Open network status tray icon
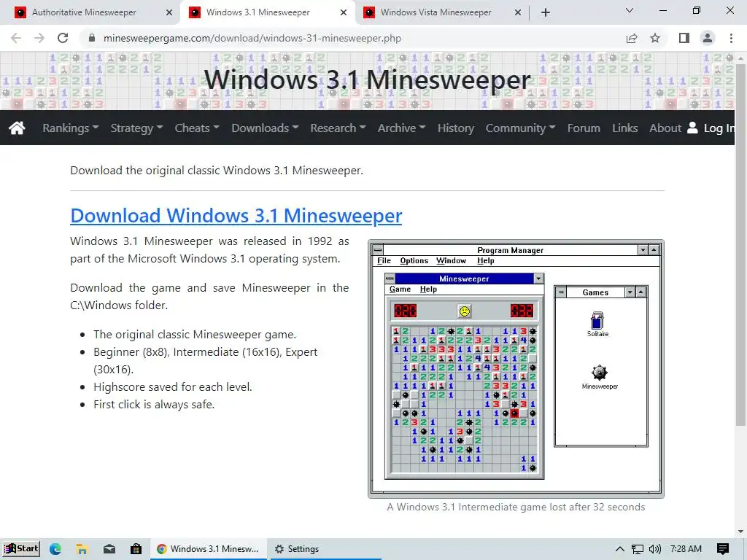The height and width of the screenshot is (560, 747). [637, 549]
